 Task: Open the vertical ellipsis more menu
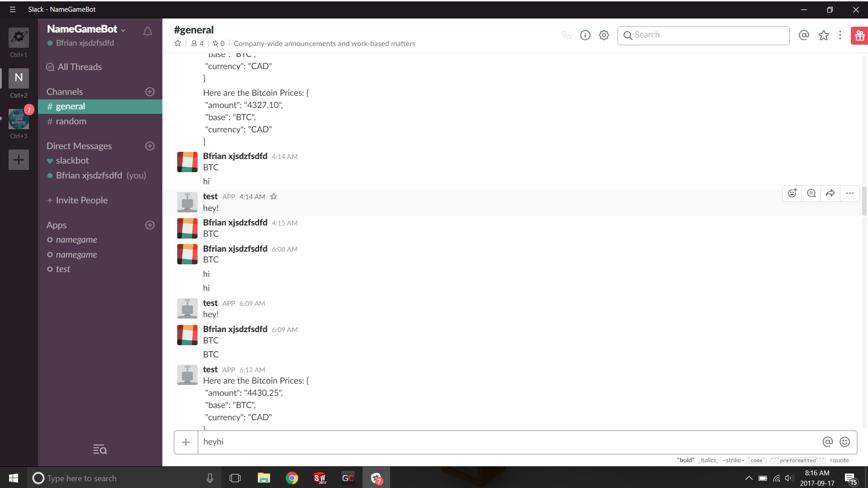tap(840, 35)
